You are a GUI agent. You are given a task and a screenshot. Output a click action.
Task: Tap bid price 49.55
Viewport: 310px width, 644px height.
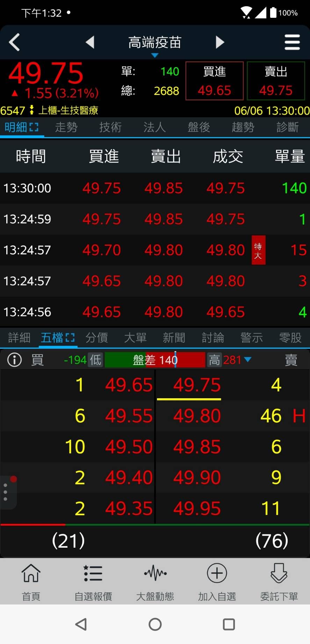click(x=129, y=416)
